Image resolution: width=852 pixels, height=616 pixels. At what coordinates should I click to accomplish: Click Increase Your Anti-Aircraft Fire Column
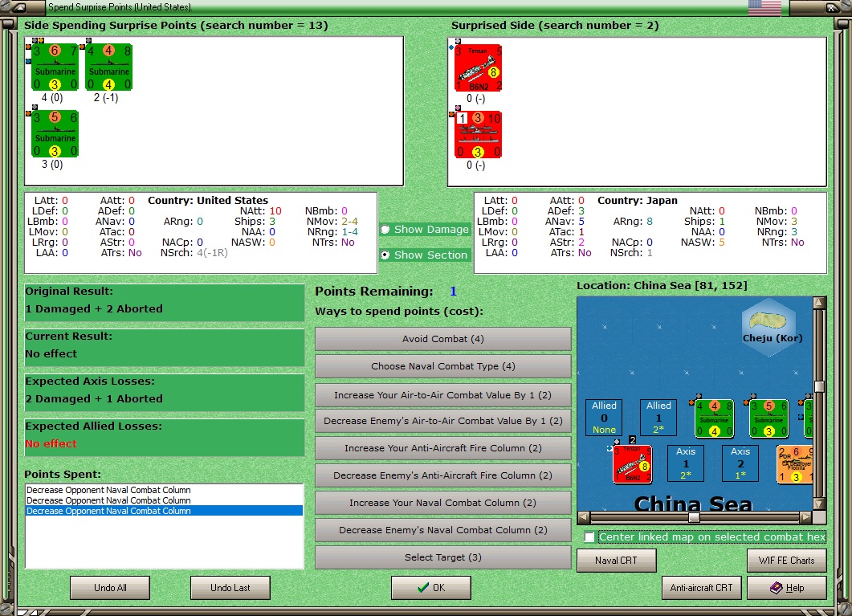click(x=442, y=448)
